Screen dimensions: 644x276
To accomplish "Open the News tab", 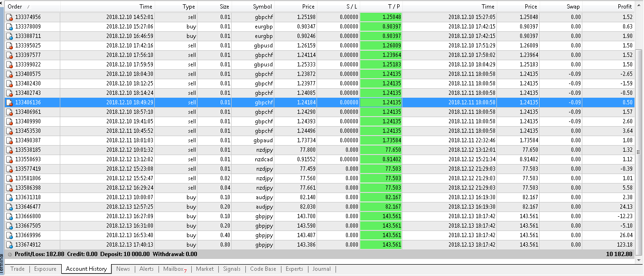I will pos(123,269).
